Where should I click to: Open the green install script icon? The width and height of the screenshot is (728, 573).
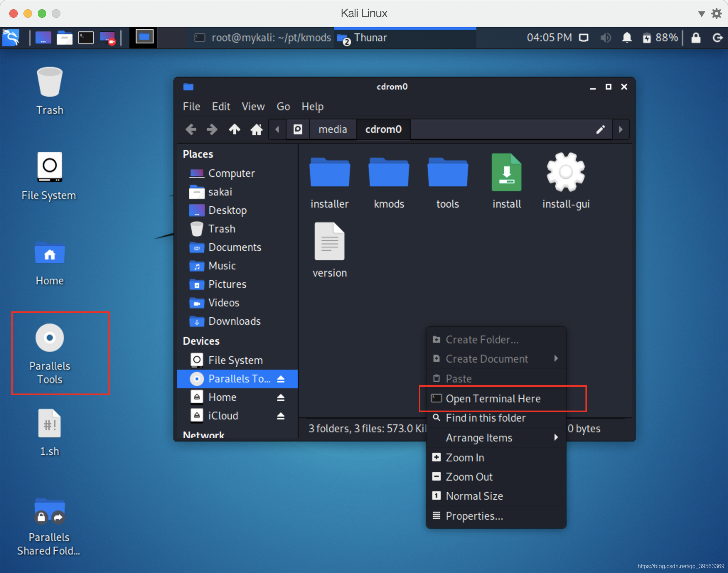tap(507, 172)
